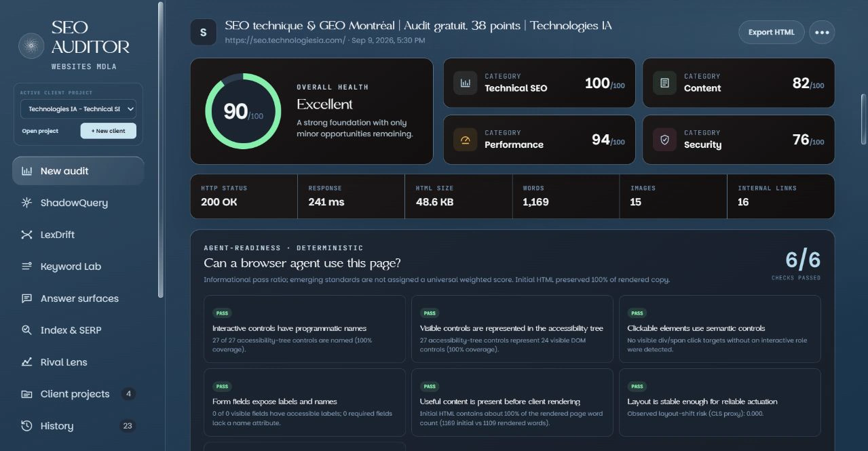Open the three-dots more options menu
868x451 pixels.
pyautogui.click(x=822, y=32)
